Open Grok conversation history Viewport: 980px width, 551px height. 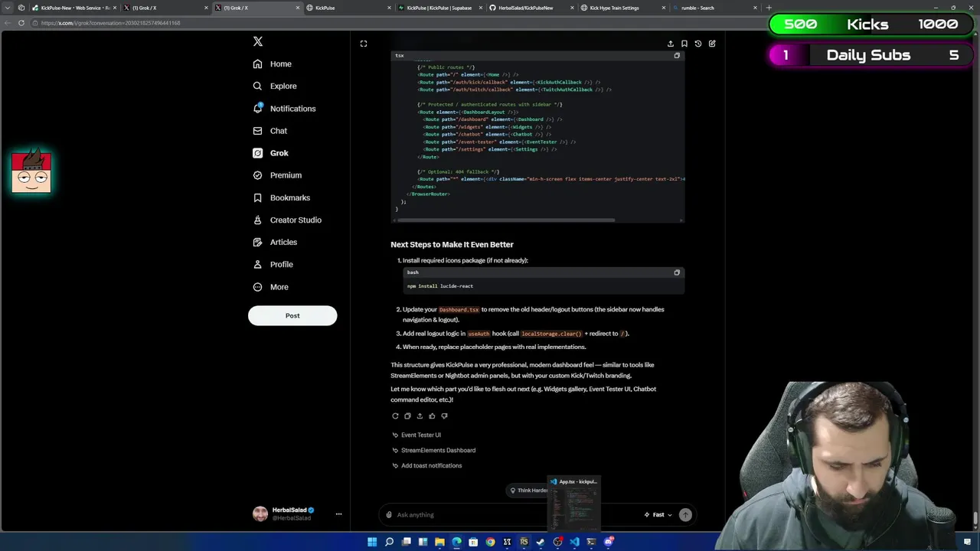pyautogui.click(x=698, y=44)
